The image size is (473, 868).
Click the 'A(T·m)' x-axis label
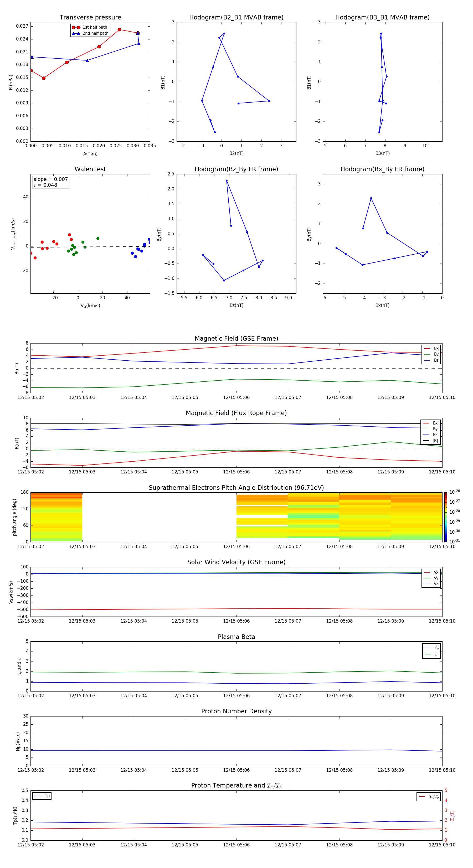[x=90, y=154]
